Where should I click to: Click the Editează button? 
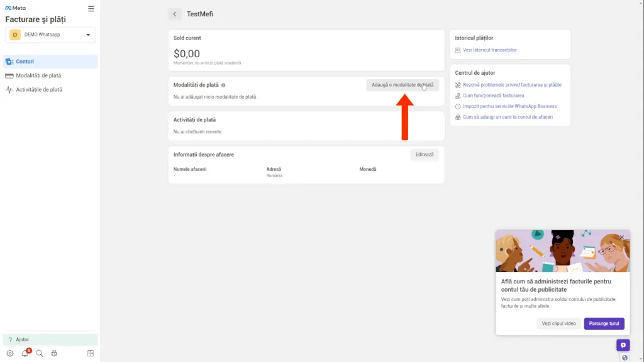(425, 155)
